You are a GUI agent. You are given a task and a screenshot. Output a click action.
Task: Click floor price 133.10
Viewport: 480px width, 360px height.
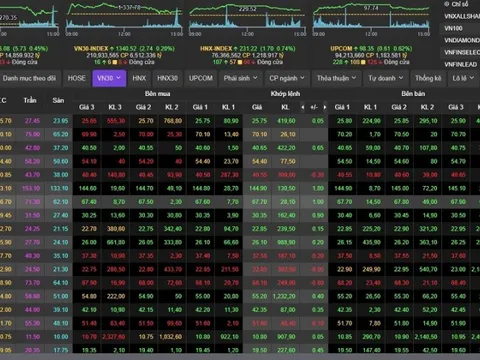(x=59, y=188)
